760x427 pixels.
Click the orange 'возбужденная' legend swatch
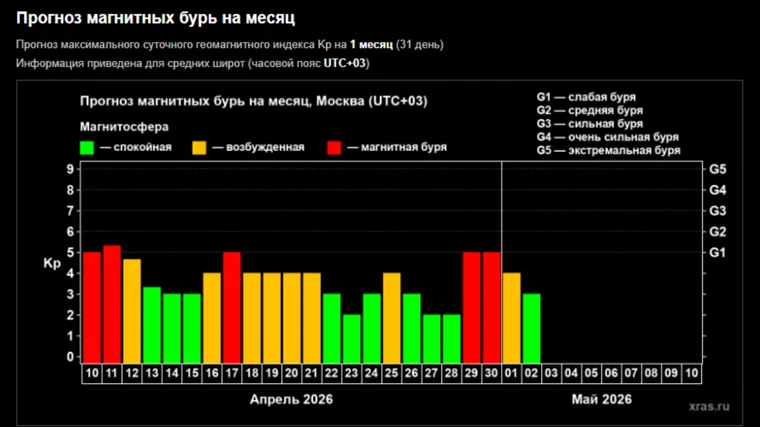pyautogui.click(x=199, y=147)
